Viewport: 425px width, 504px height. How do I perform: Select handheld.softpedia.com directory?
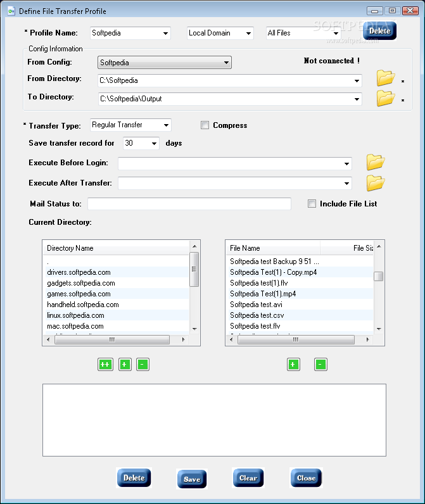pyautogui.click(x=116, y=305)
